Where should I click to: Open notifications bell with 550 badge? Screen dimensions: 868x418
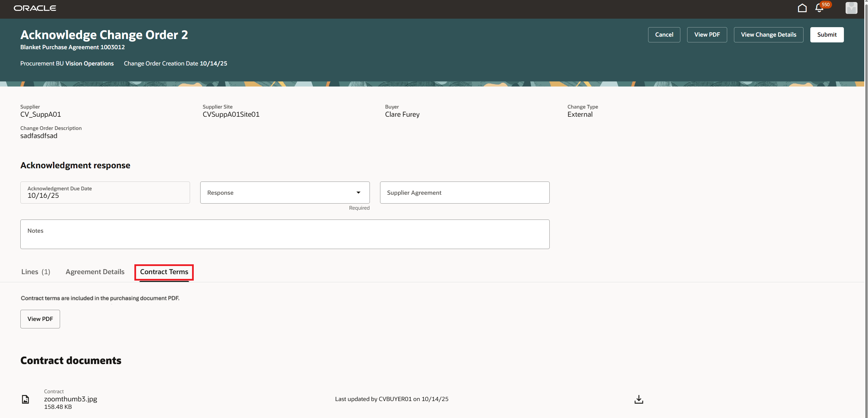(819, 8)
